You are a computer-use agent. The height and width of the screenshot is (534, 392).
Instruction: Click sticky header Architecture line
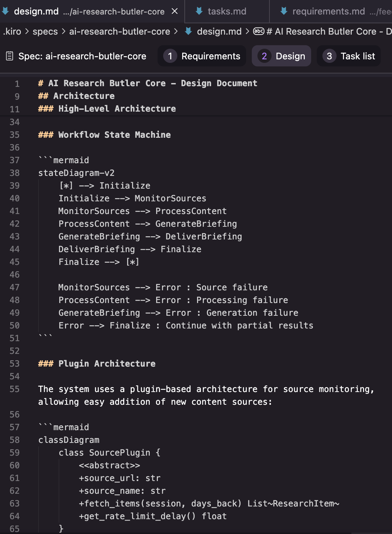84,96
